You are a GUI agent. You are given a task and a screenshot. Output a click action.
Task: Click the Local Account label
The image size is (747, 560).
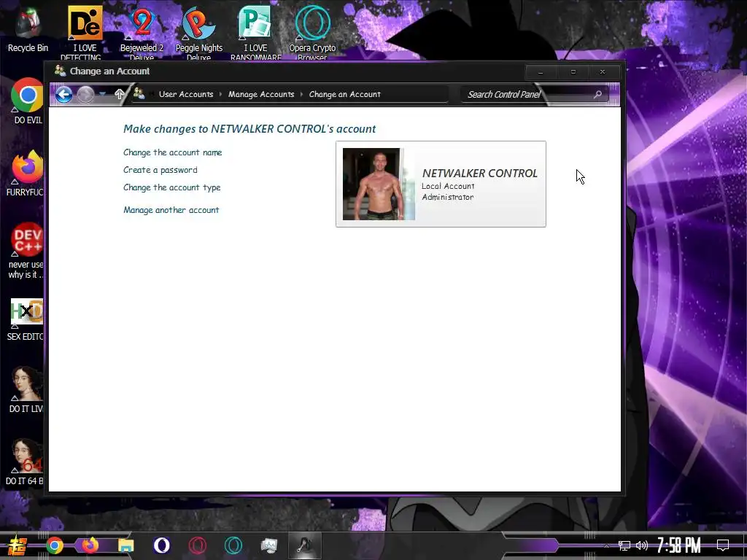(448, 186)
